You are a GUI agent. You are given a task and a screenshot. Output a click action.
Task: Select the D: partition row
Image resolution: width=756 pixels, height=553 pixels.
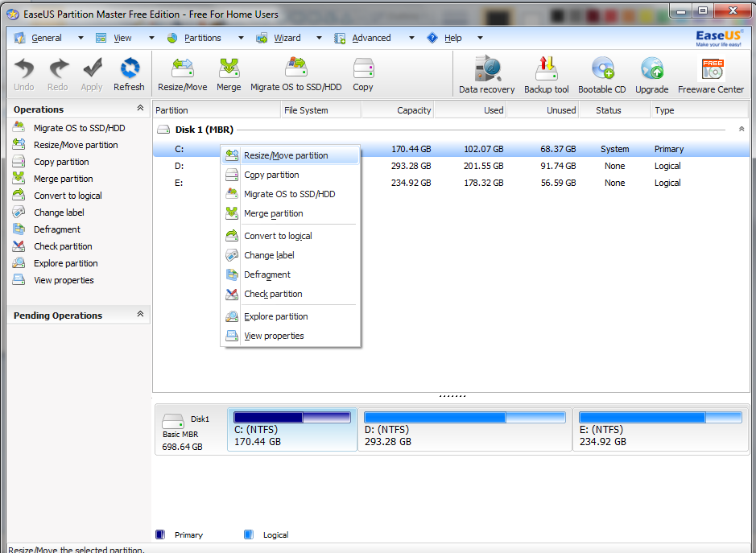452,166
